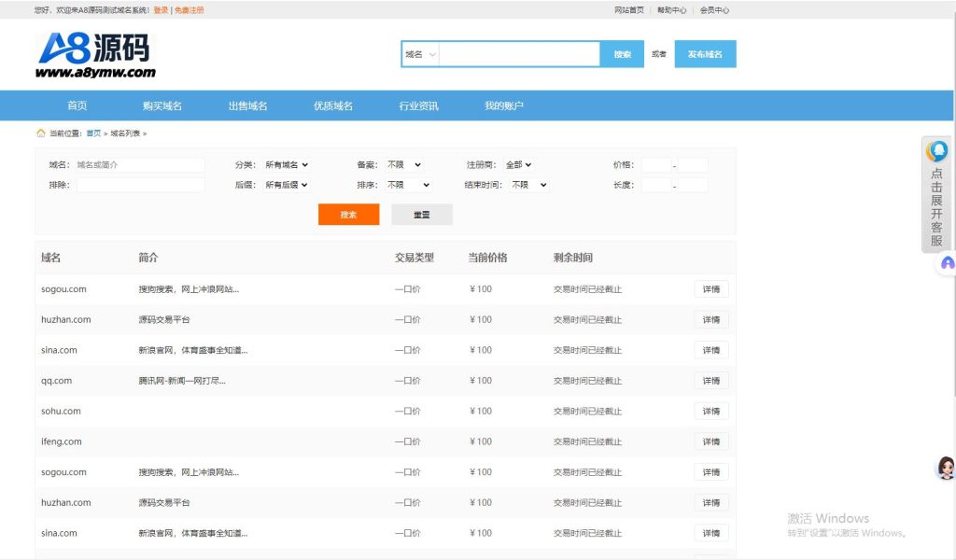Focus the minimum 价格 input

click(656, 164)
